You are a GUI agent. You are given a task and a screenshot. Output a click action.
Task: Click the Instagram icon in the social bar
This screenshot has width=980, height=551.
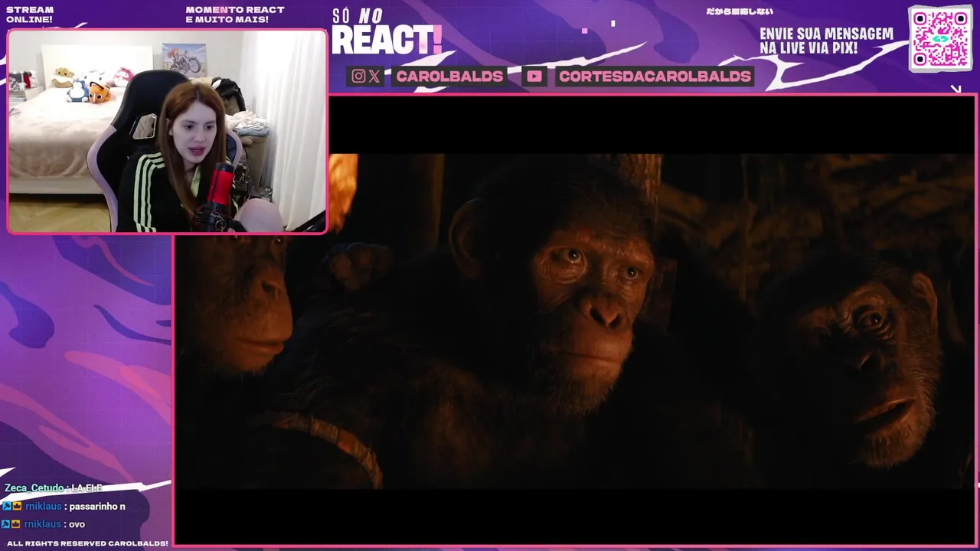point(358,76)
